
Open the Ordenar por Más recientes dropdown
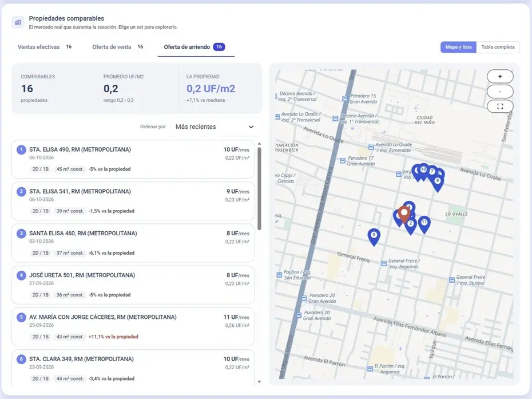click(x=215, y=127)
